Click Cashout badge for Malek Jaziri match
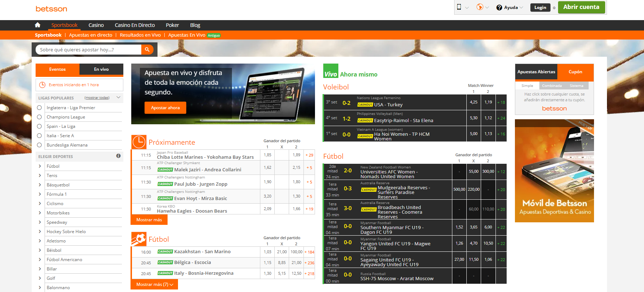Viewport: 644px width, 292px height. click(165, 170)
